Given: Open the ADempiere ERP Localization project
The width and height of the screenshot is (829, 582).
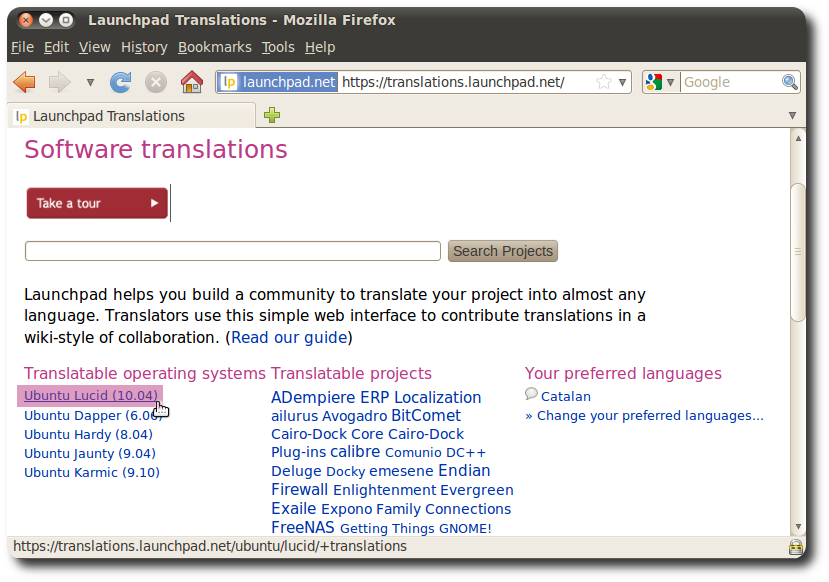Looking at the screenshot, I should (x=376, y=397).
